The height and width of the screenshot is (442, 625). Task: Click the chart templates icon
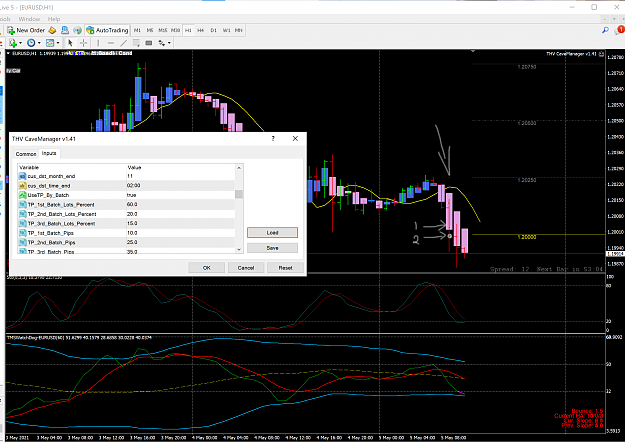coord(50,43)
